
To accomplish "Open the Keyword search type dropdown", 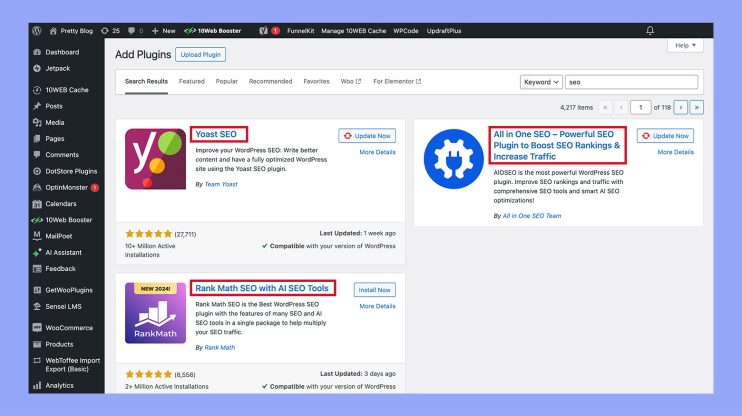I will click(x=541, y=82).
